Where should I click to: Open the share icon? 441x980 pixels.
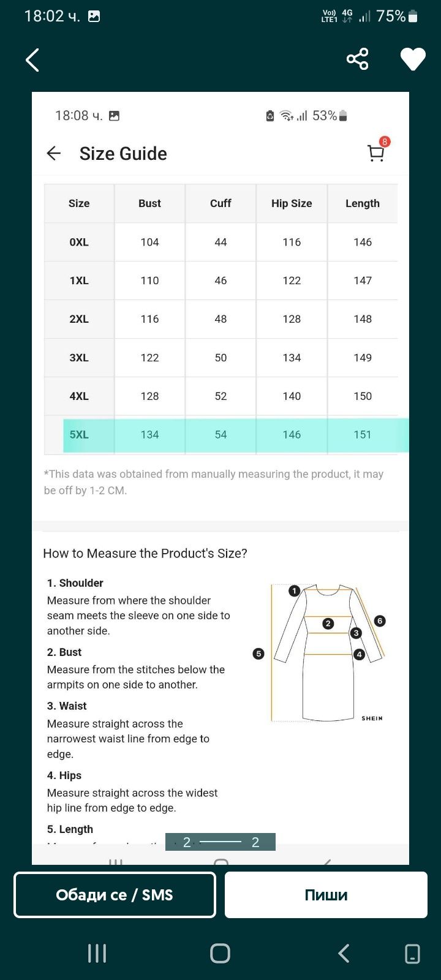coord(358,59)
